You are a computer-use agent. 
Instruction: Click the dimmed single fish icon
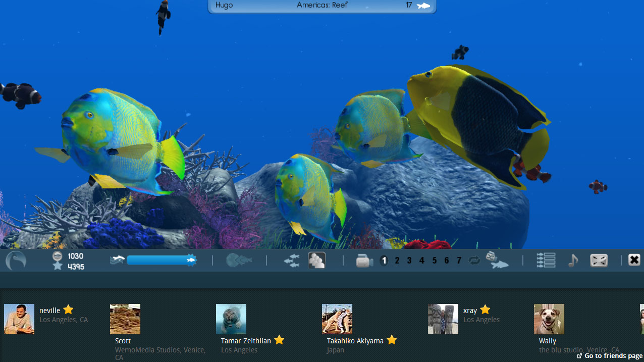point(239,261)
